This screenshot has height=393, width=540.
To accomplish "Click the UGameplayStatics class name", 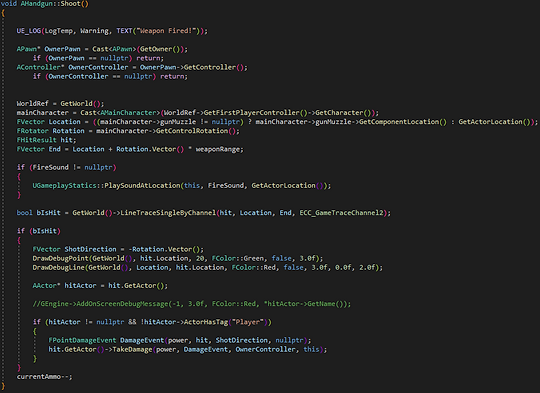I will [x=64, y=186].
